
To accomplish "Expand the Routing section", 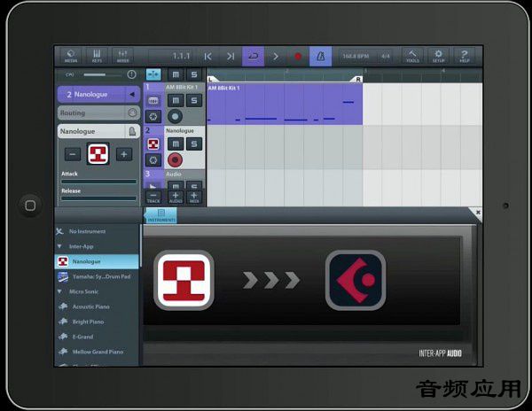I will (98, 112).
